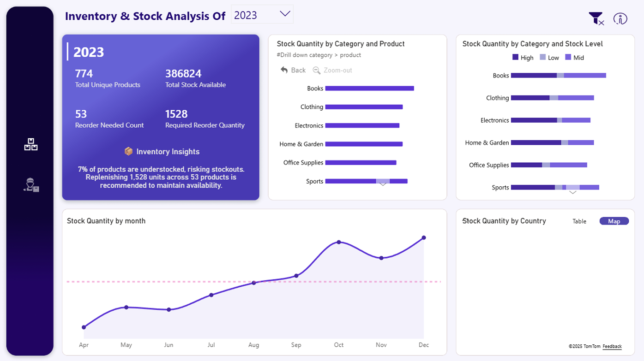Click the High legend color swatch
This screenshot has width=644, height=361.
click(x=515, y=58)
